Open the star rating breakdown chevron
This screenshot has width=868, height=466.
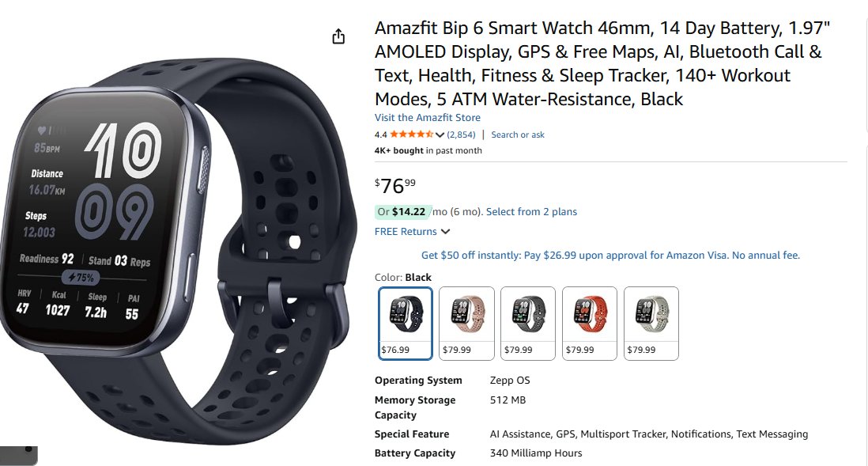coord(440,134)
